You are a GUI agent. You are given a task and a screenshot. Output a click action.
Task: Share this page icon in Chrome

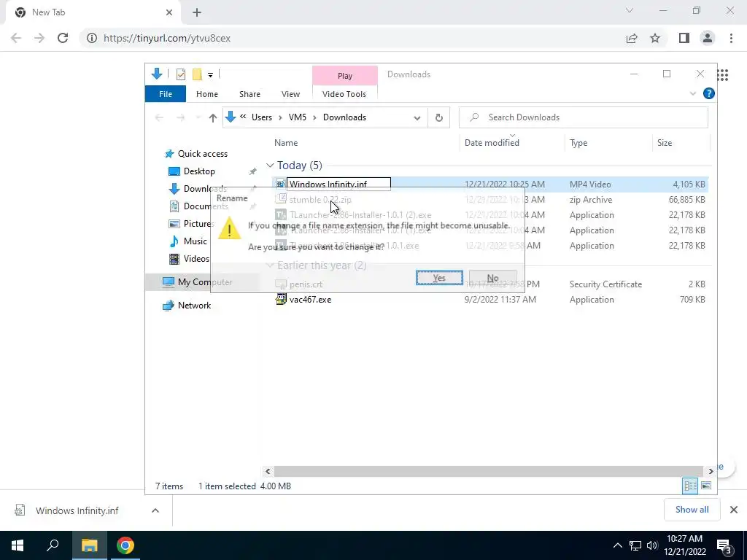click(x=632, y=38)
